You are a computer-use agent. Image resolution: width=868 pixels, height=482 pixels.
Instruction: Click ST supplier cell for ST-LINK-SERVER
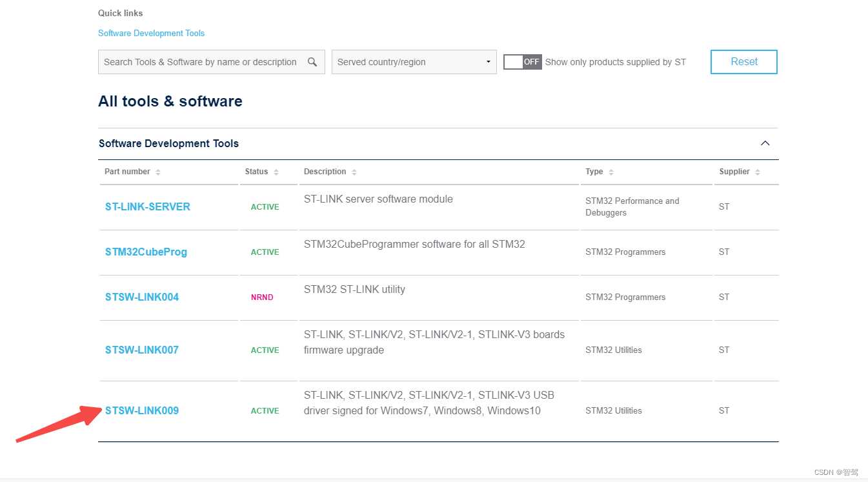[724, 207]
